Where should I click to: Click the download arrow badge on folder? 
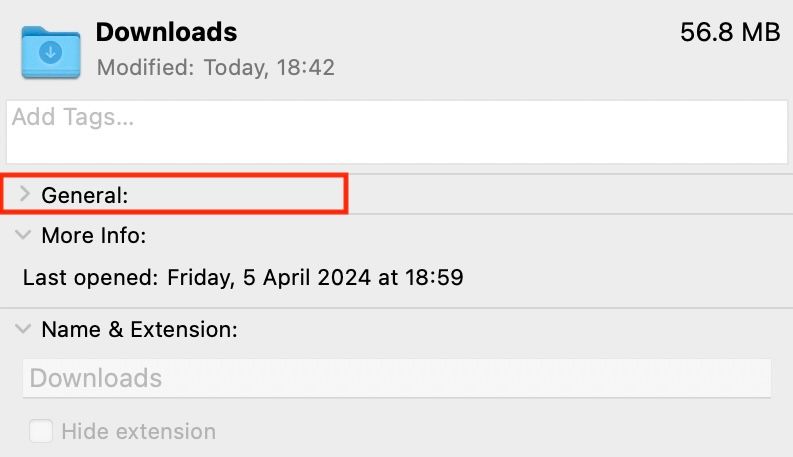(51, 50)
